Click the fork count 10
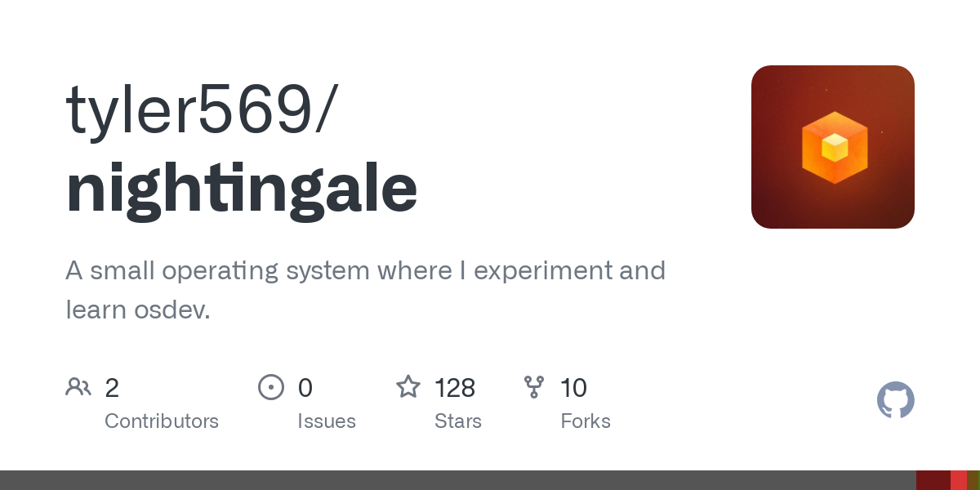The width and height of the screenshot is (980, 490). point(573,388)
